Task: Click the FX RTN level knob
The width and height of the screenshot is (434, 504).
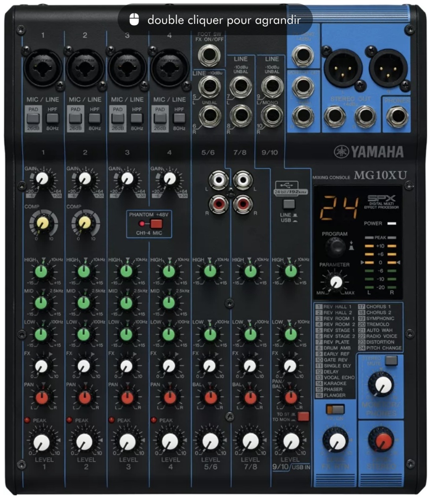Action: pyautogui.click(x=335, y=441)
